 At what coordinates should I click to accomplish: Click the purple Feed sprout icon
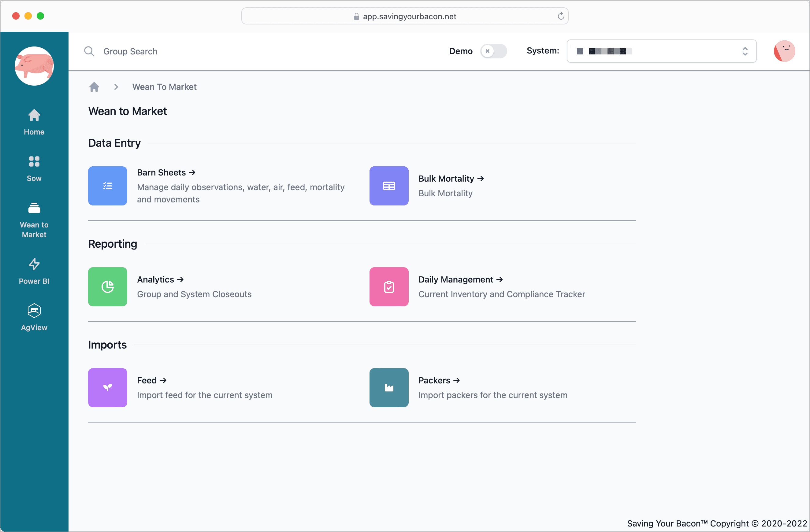(x=108, y=387)
